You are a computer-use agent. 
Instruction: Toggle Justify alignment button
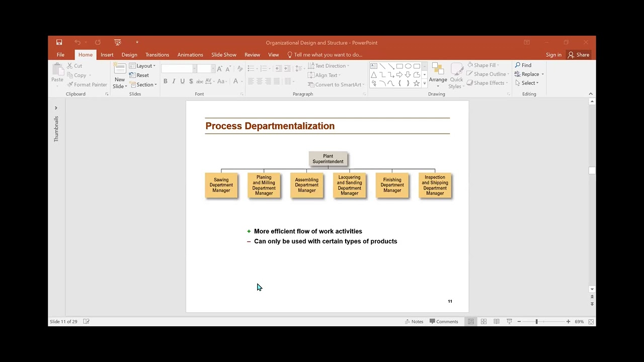click(x=277, y=81)
